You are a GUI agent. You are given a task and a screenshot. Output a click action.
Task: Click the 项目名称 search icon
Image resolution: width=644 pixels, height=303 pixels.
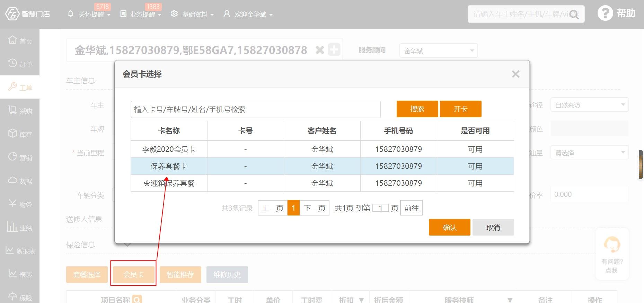137,299
